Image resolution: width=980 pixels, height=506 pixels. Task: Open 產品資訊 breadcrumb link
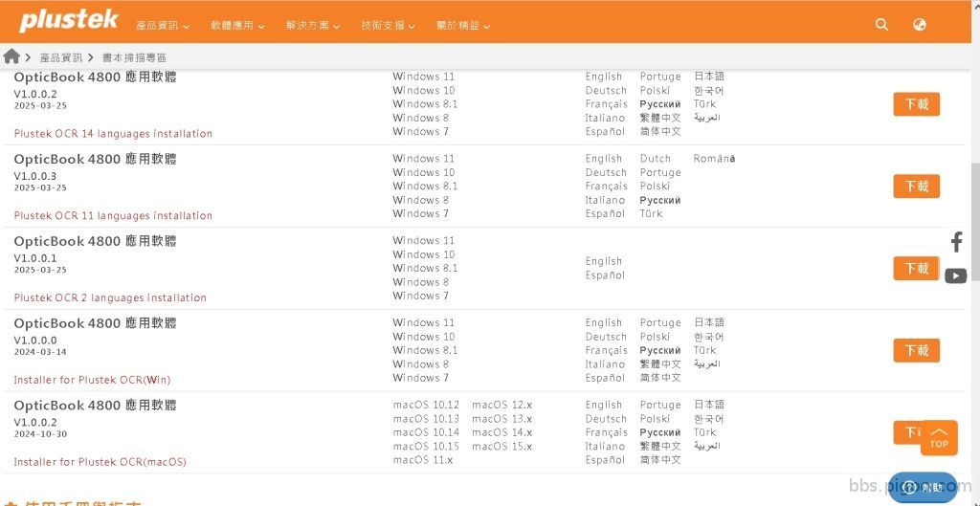[60, 57]
